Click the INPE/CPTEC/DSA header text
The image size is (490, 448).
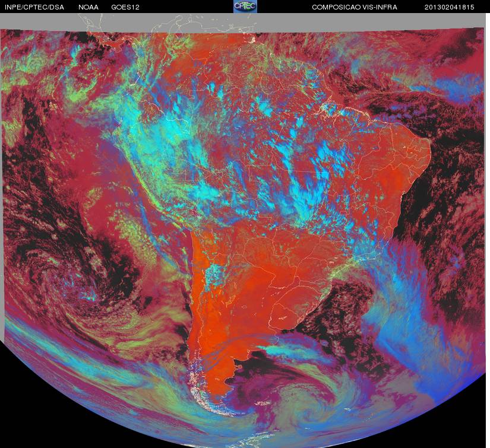34,7
